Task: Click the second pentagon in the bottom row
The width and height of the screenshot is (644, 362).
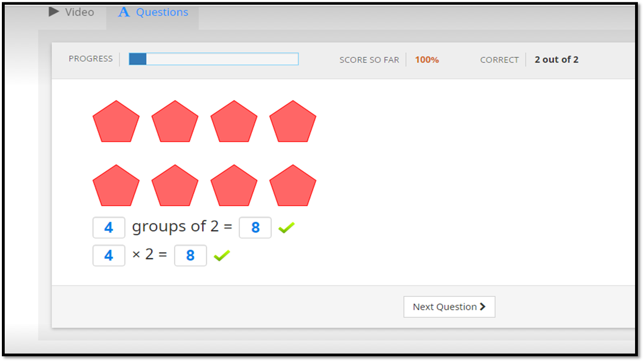Action: (174, 185)
